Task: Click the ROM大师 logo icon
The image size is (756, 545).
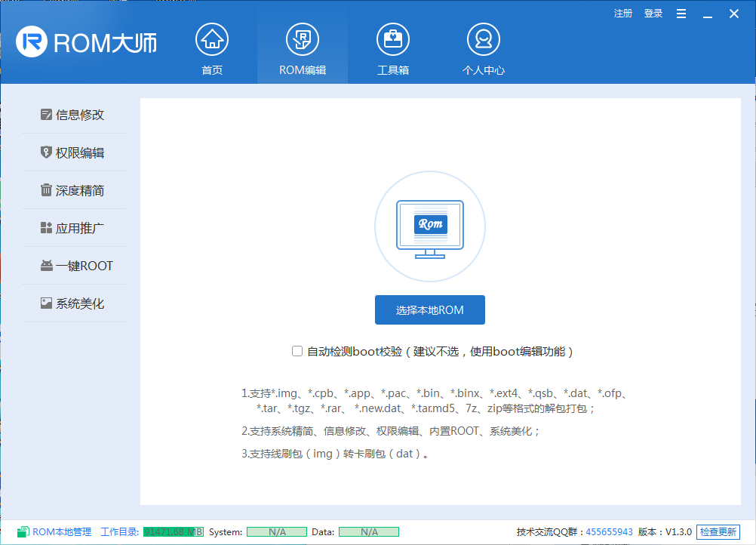Action: [x=32, y=42]
